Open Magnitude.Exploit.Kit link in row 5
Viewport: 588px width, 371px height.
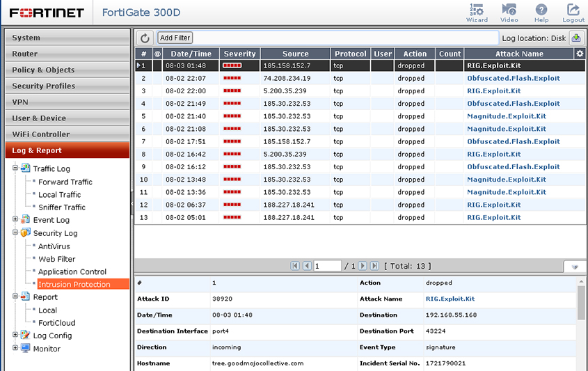point(507,116)
